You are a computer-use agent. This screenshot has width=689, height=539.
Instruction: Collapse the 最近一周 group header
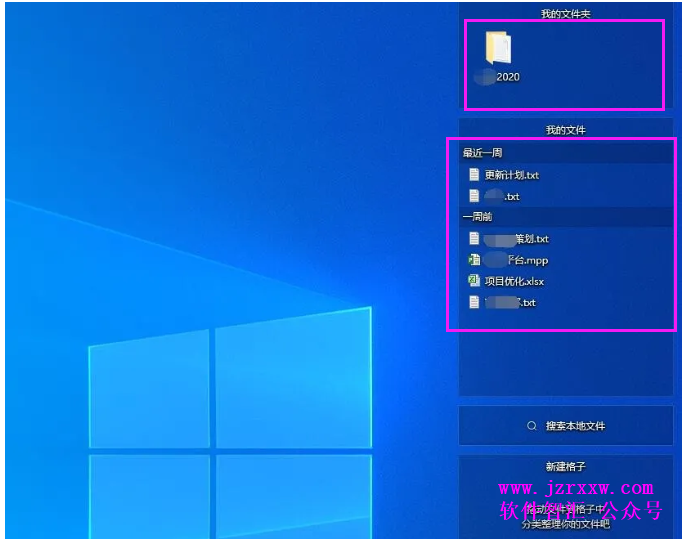566,153
